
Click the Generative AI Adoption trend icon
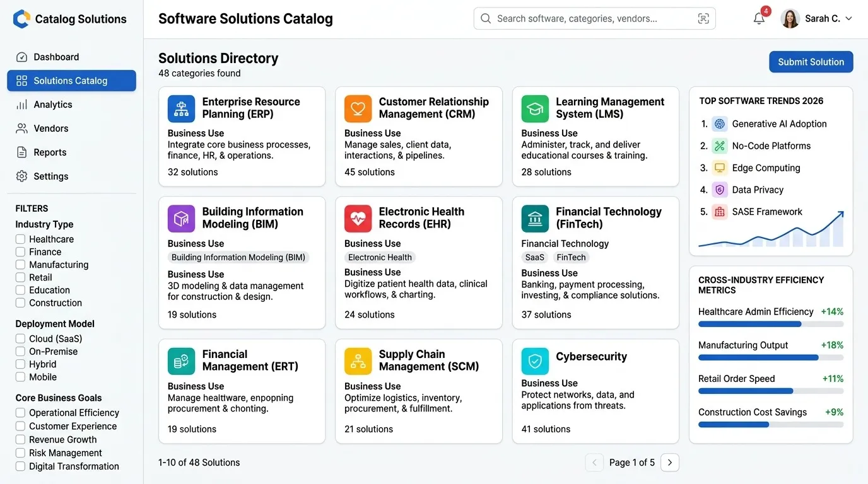(720, 124)
